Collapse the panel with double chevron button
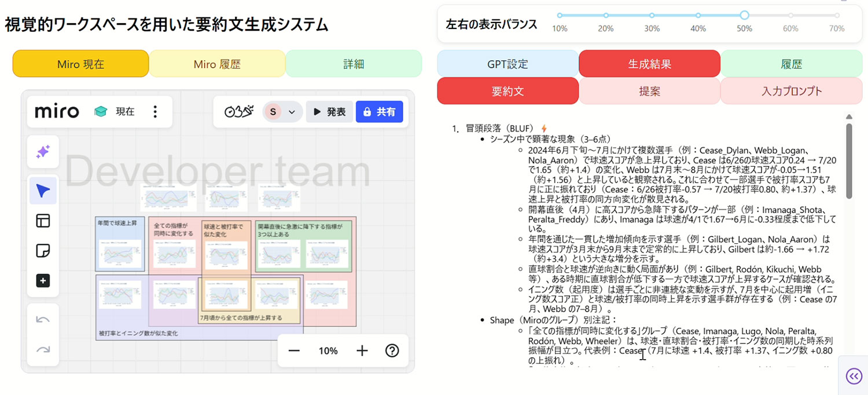 pos(854,376)
